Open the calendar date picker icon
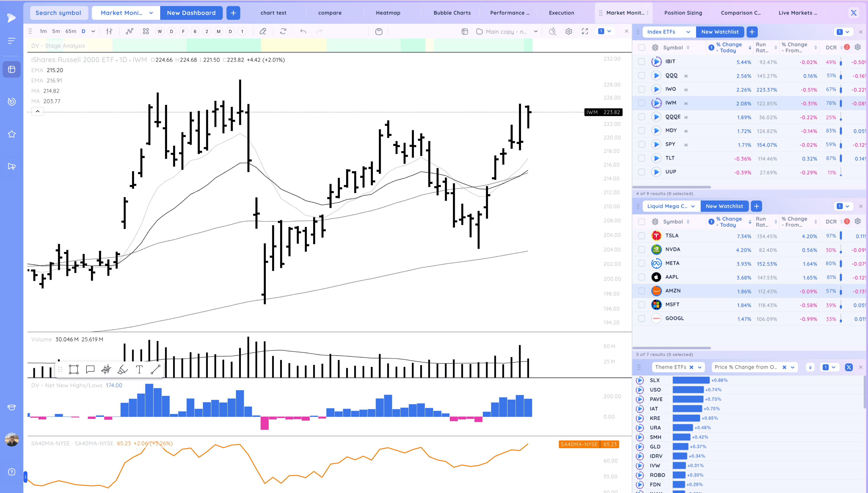Screen dimensions: 868x493 378,31
